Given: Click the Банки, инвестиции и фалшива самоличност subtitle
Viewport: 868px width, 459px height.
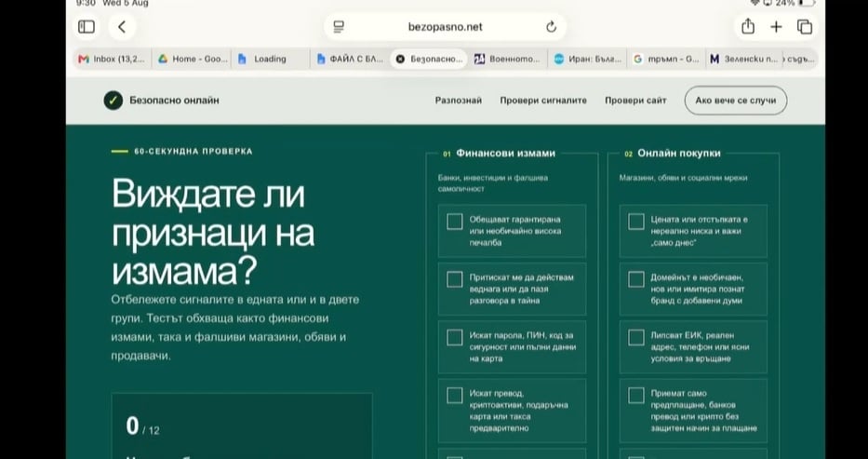Looking at the screenshot, I should (x=493, y=183).
